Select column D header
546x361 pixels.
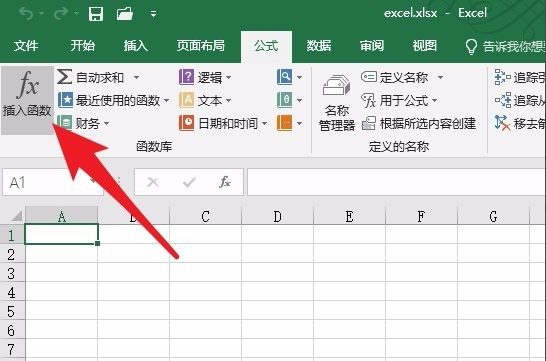click(x=277, y=217)
